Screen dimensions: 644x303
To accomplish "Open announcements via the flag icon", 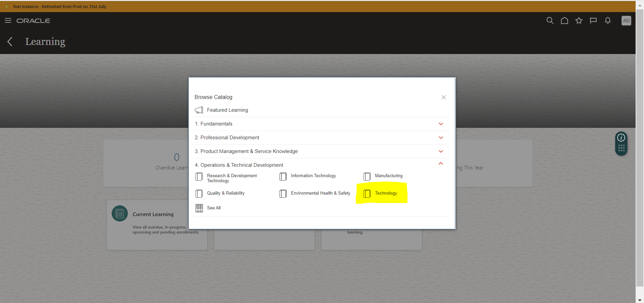I will [593, 20].
